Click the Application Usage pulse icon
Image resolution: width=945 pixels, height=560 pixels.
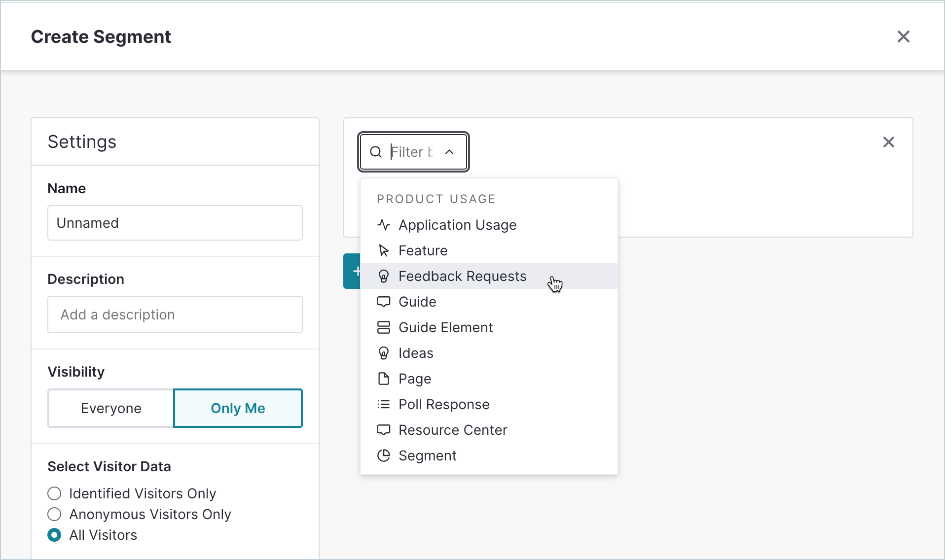[x=384, y=225]
